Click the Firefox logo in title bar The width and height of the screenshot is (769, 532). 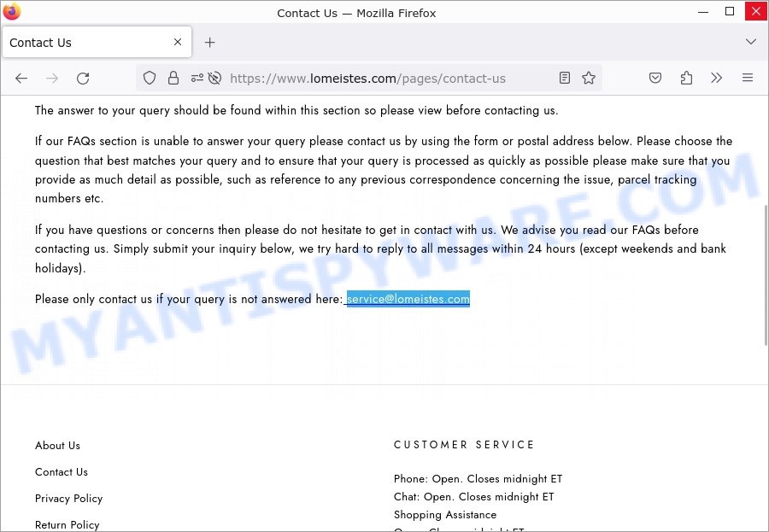click(x=11, y=11)
